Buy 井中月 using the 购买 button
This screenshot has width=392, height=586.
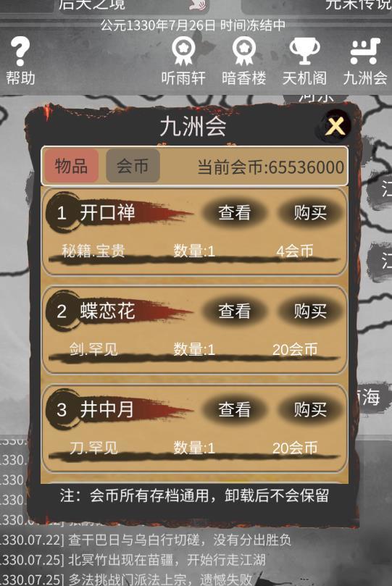coord(310,409)
